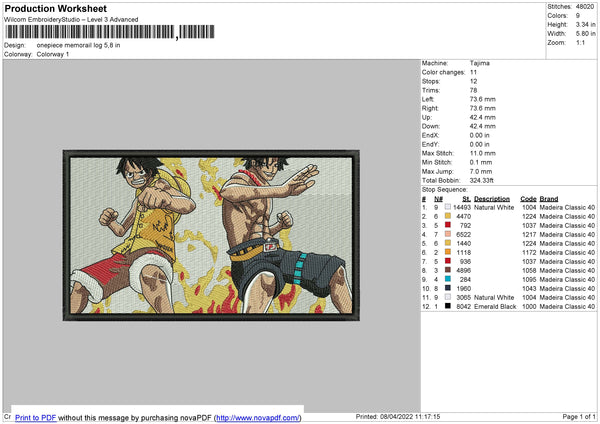
Task: Click the 'Description' column header
Action: click(x=492, y=199)
